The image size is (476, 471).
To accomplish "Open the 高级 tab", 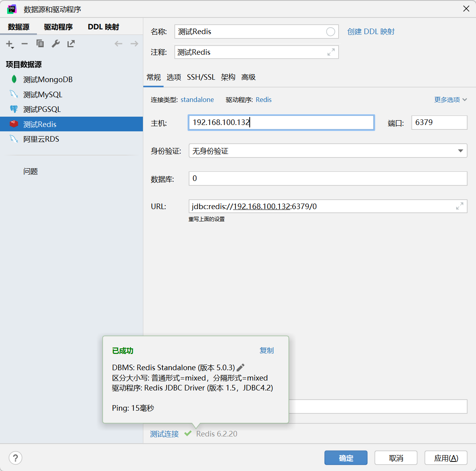I will tap(248, 77).
